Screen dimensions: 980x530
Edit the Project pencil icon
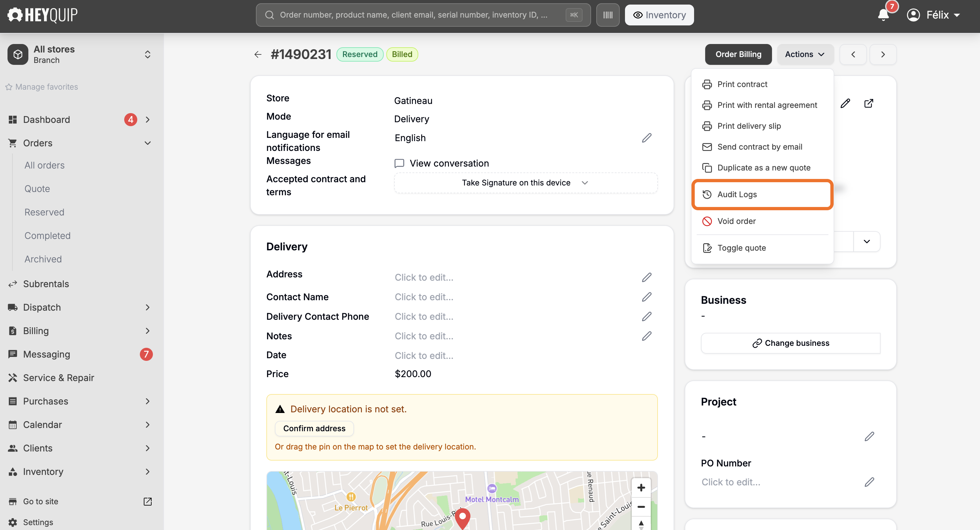point(869,436)
